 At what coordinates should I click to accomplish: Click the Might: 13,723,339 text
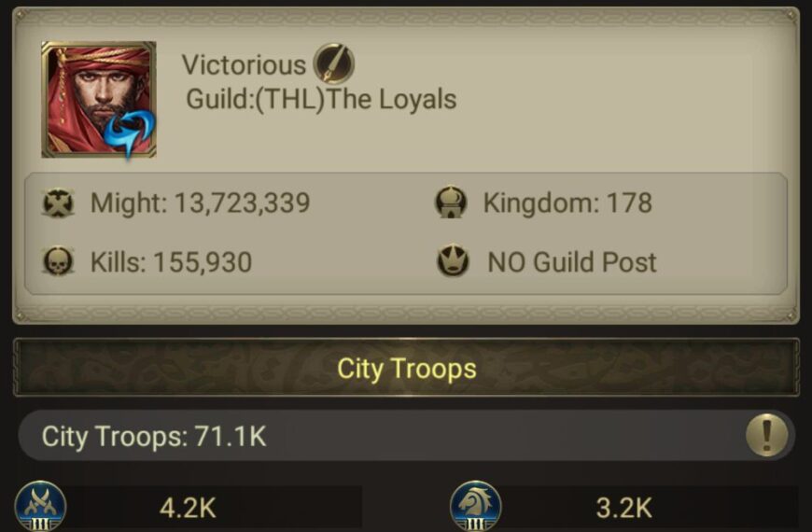(x=200, y=203)
